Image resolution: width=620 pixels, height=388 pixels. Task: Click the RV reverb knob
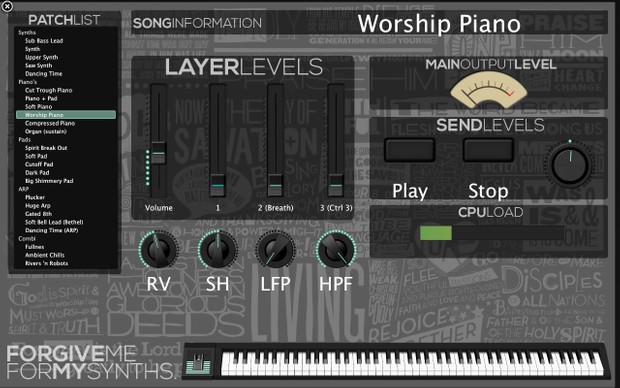click(x=159, y=250)
